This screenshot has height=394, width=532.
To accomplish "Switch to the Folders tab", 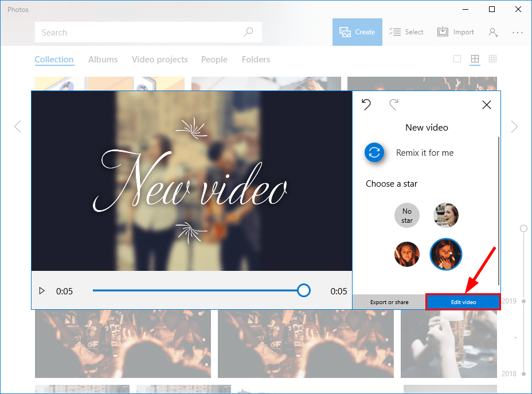I will click(x=256, y=60).
